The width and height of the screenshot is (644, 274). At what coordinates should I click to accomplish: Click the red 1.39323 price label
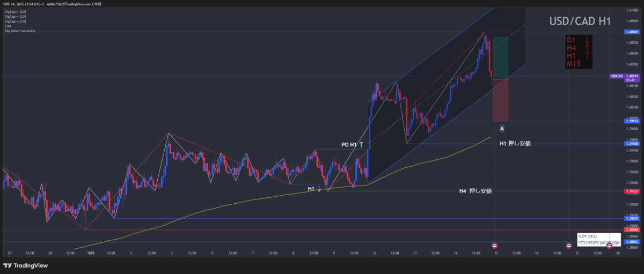point(632,191)
